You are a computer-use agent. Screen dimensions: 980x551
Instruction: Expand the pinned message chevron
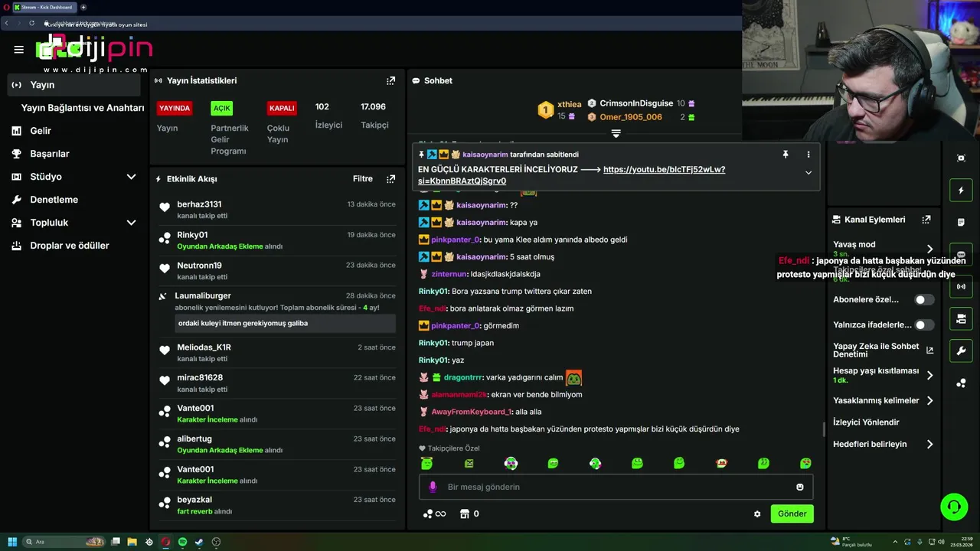[x=808, y=173]
